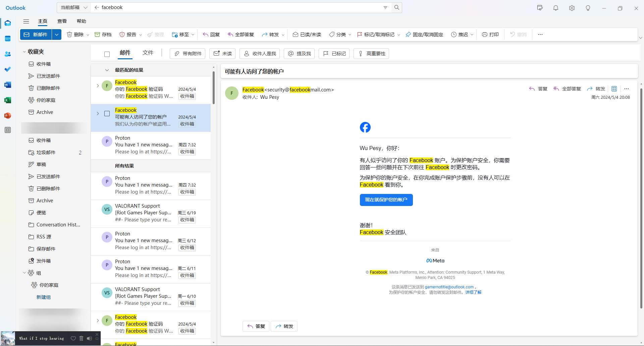The image size is (644, 346).
Task: Switch to the 查看 ribbon tab
Action: click(62, 21)
